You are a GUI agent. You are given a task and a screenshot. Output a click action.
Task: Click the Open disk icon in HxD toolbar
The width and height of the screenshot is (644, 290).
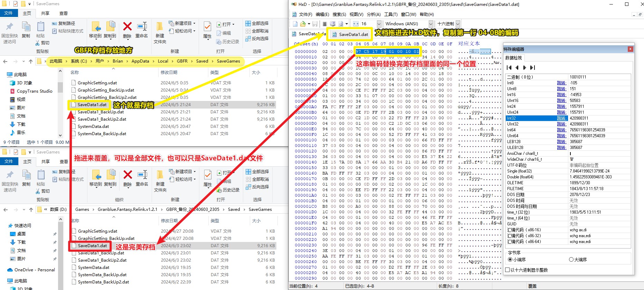point(333,24)
